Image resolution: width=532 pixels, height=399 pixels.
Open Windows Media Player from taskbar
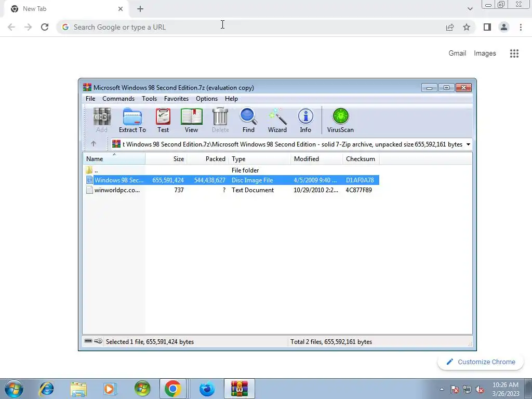(110, 389)
